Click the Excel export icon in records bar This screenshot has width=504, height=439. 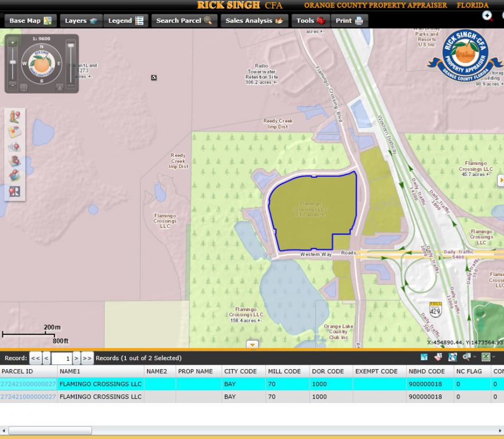coord(486,357)
